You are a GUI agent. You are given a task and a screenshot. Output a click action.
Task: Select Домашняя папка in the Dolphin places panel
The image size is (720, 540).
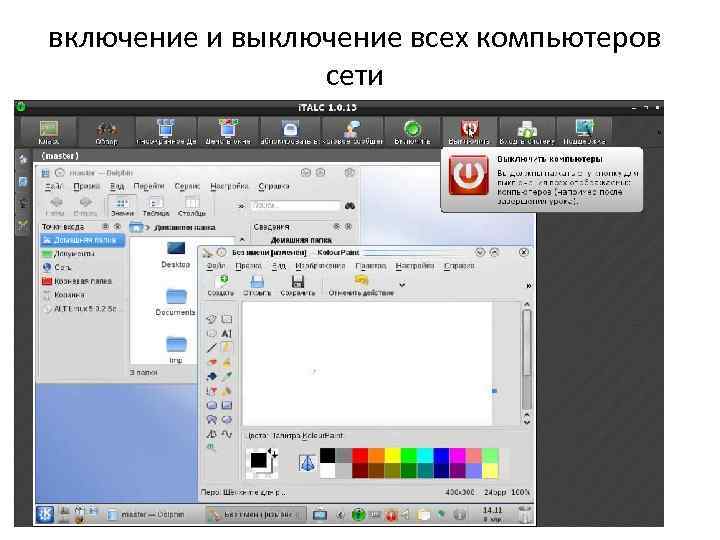pos(82,240)
